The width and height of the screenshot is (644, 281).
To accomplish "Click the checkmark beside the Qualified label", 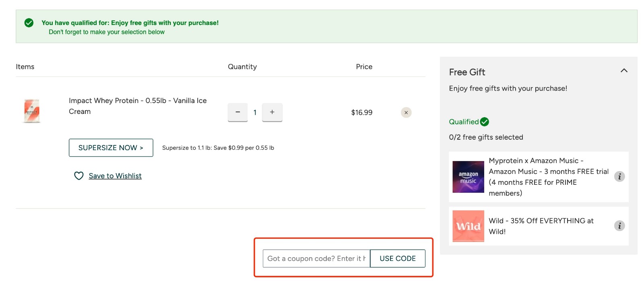I will pyautogui.click(x=485, y=121).
